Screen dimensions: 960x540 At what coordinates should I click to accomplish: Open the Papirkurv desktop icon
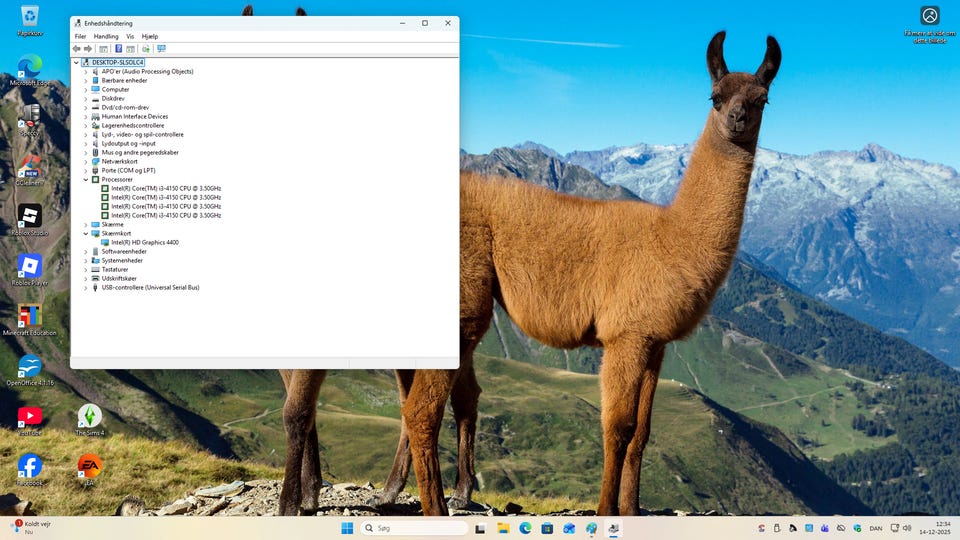click(x=29, y=20)
